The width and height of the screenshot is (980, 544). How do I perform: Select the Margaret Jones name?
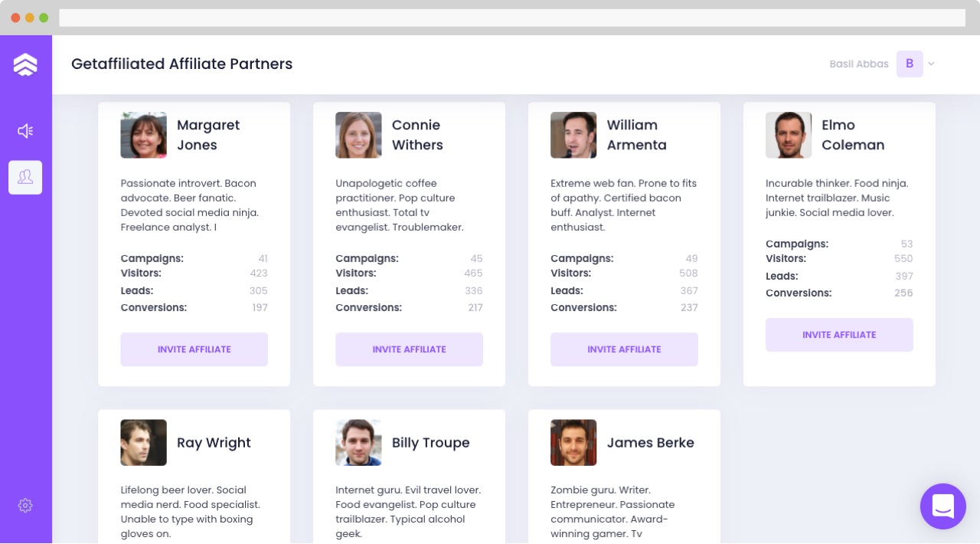(x=208, y=135)
